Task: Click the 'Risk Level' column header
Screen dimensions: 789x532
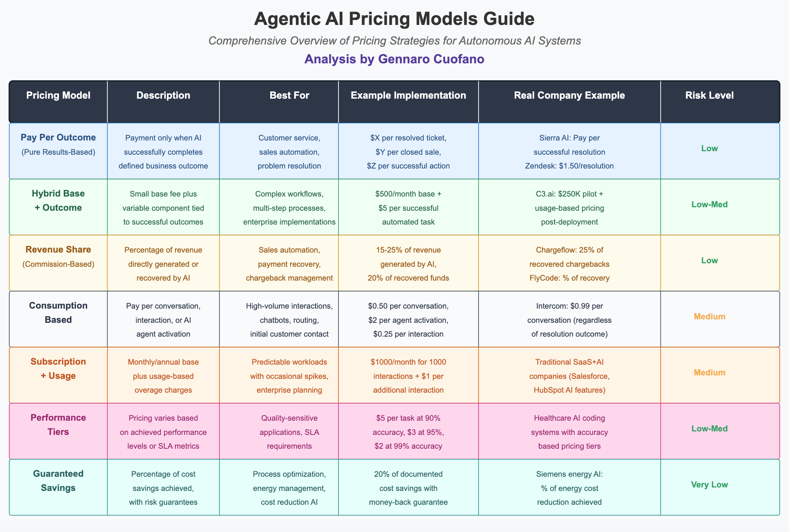Action: pos(709,96)
